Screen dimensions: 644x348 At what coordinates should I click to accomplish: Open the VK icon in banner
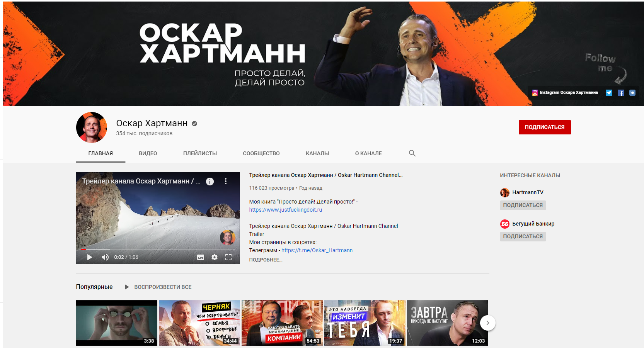tap(632, 93)
